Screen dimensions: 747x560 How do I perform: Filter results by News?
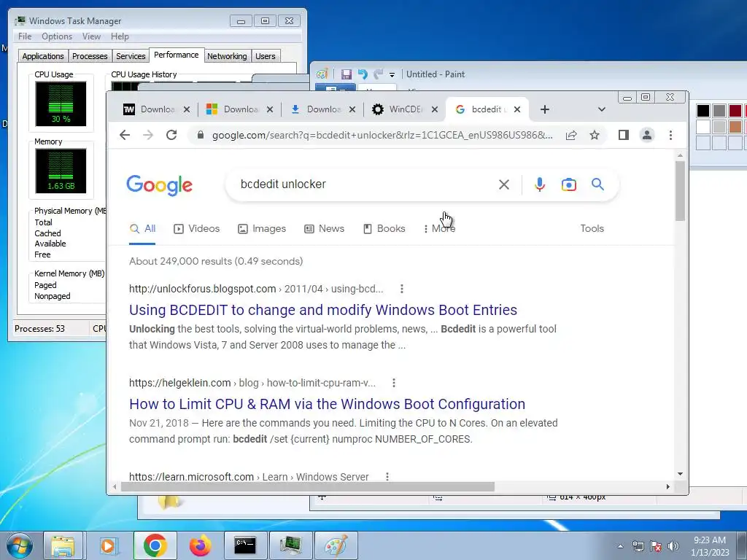coord(325,228)
